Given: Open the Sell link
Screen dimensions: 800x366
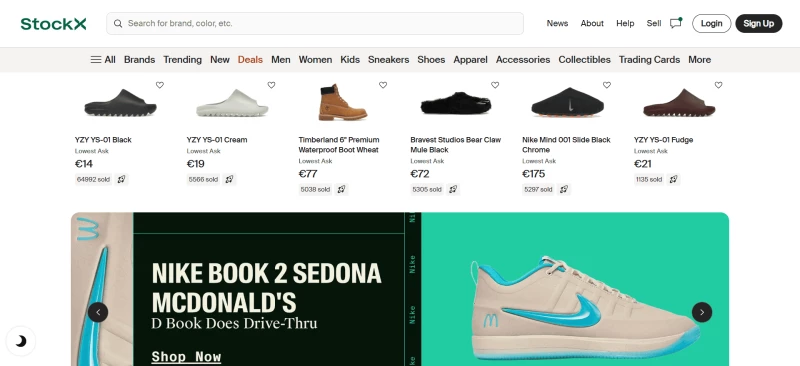Looking at the screenshot, I should (x=654, y=23).
